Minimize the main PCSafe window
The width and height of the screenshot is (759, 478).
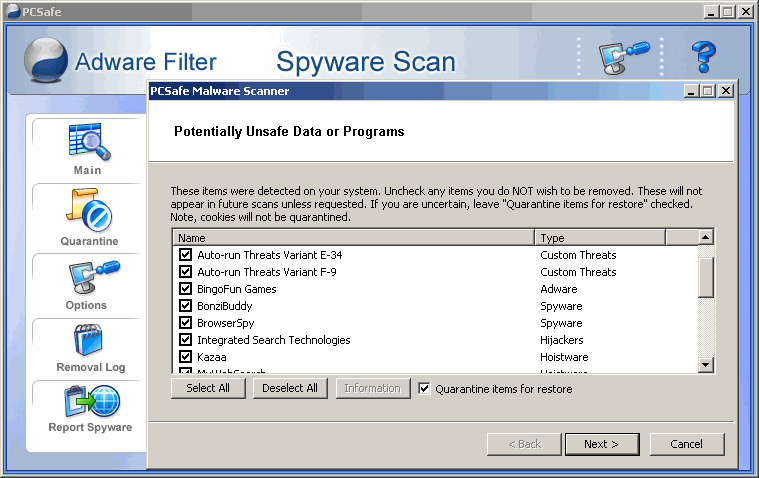(711, 12)
